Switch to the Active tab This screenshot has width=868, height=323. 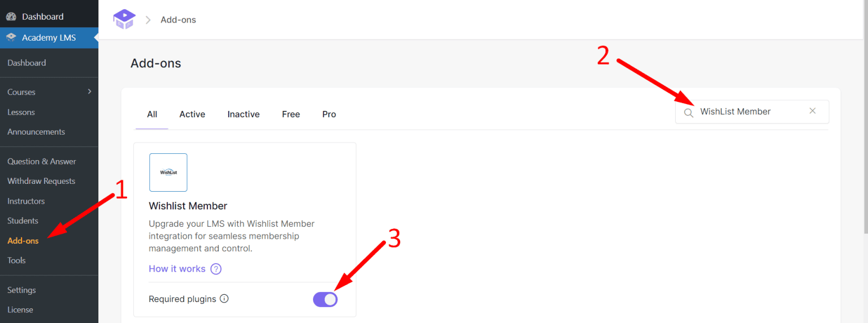[192, 114]
